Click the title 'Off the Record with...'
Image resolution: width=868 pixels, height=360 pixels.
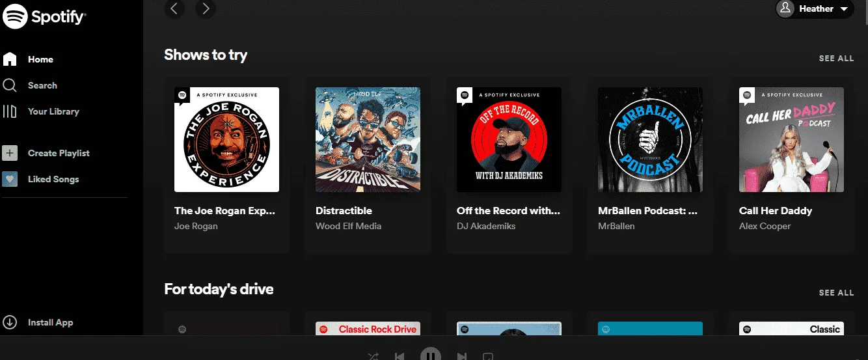click(508, 210)
